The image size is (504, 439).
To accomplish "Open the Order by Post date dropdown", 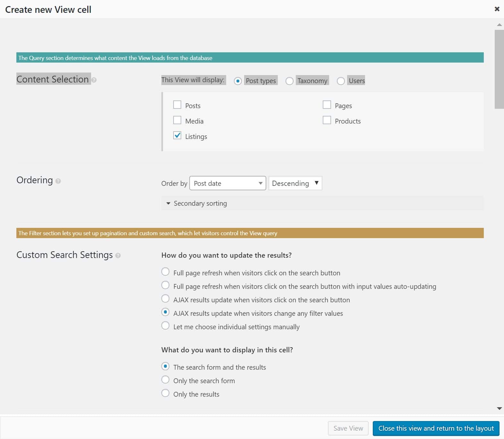I will pos(227,183).
